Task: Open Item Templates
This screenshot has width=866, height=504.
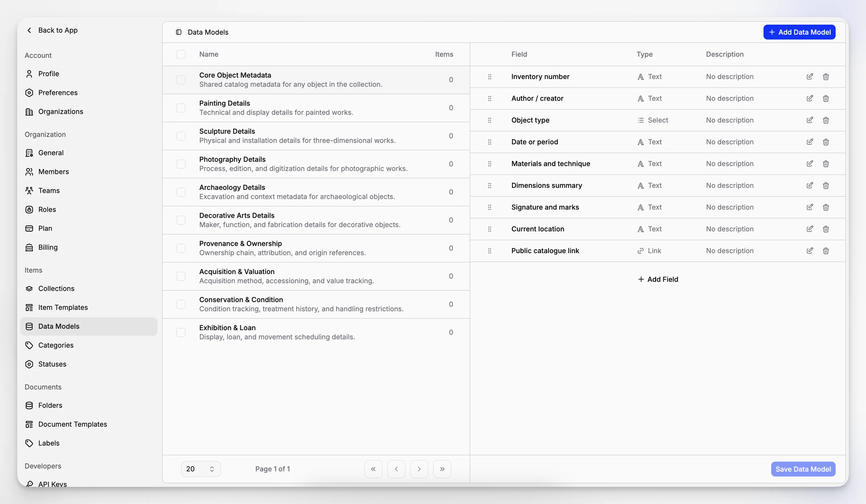Action: 89,307
